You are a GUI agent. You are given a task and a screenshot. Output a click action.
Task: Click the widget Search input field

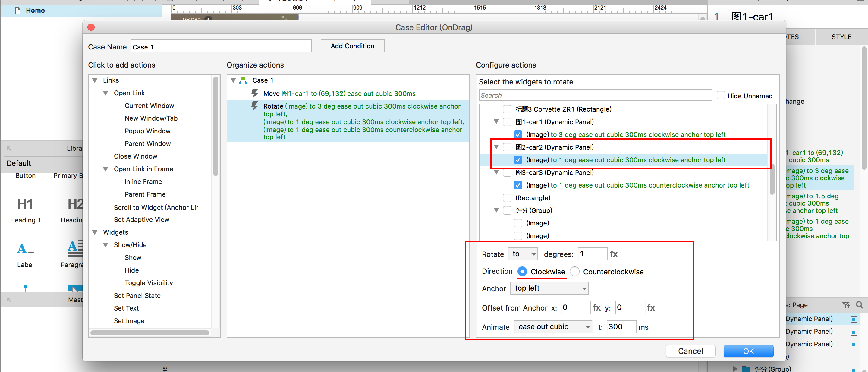pos(595,95)
